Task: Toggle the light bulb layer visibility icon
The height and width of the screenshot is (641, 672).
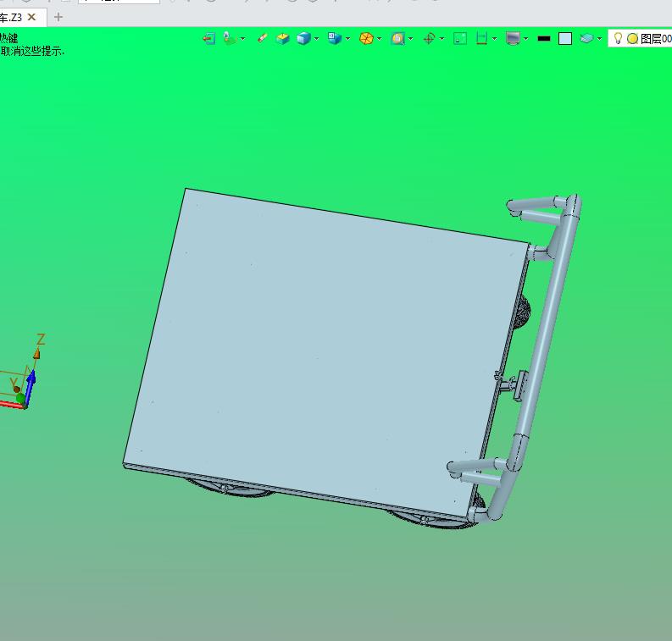Action: point(618,39)
